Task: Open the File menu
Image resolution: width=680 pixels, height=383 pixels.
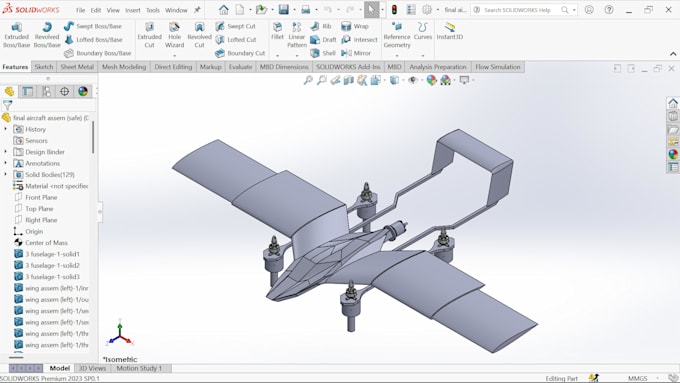Action: [x=80, y=10]
